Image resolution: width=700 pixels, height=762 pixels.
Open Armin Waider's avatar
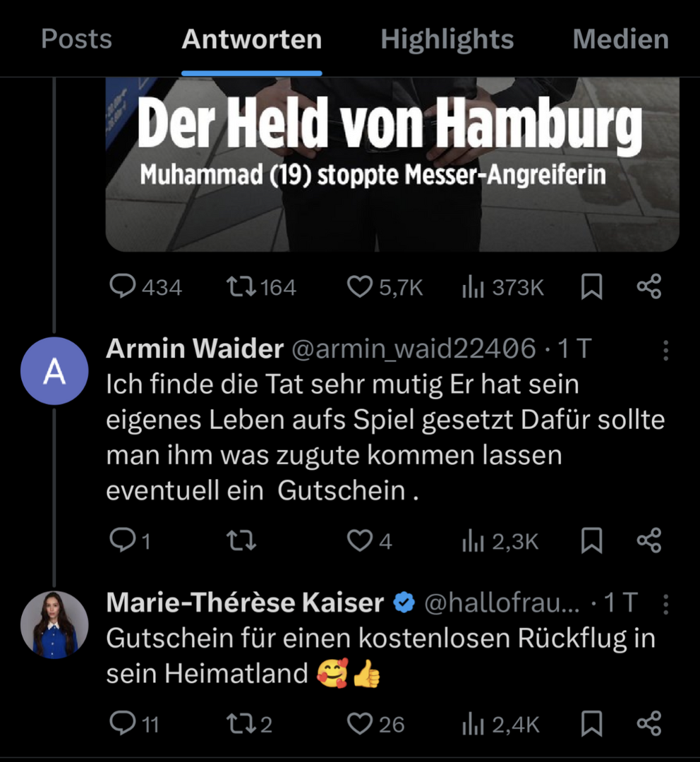click(54, 371)
